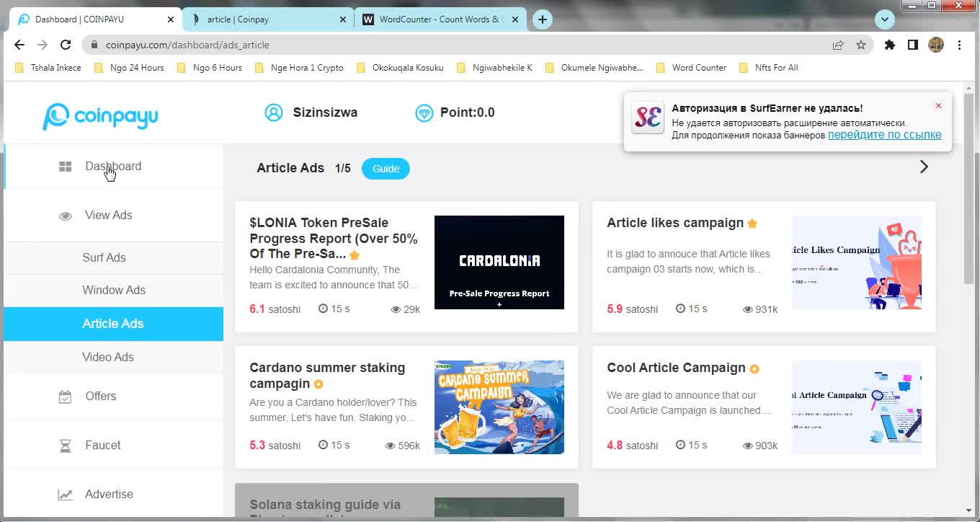Screen dimensions: 980x522
Task: Click the Cardalonia Pre-Sale thumbnail
Action: [x=499, y=262]
